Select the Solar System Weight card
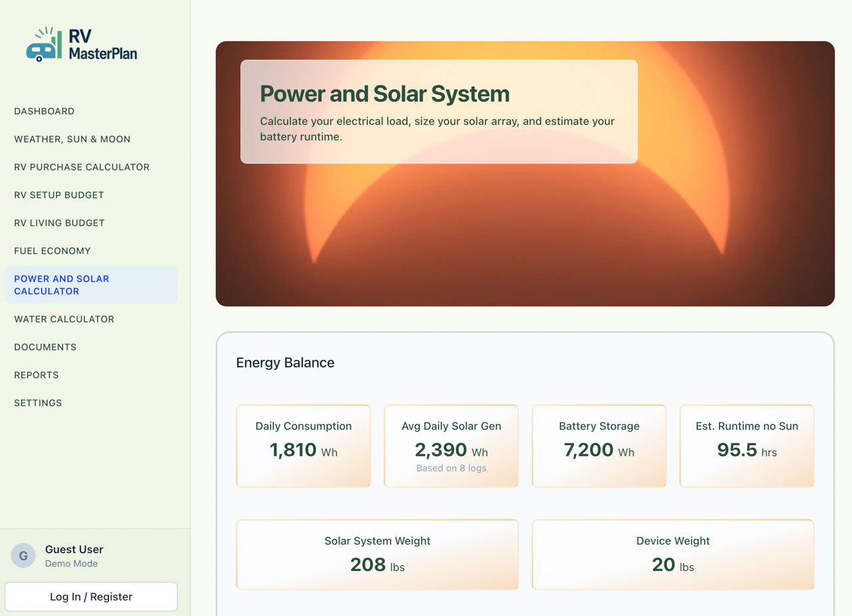This screenshot has height=616, width=852. pos(377,554)
